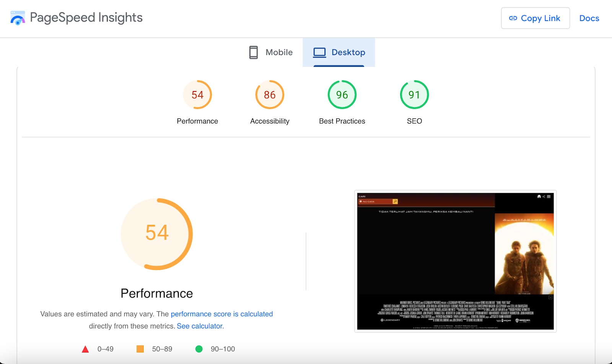Click the home icon in the screenshot thumbnail
The image size is (612, 364).
coord(539,197)
